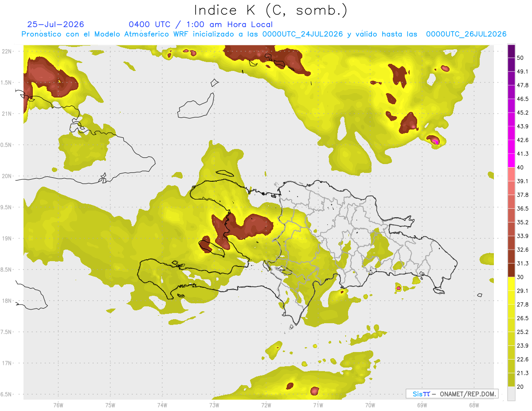The image size is (532, 411).
Task: Click color scale value "31.3"
Action: pyautogui.click(x=523, y=263)
